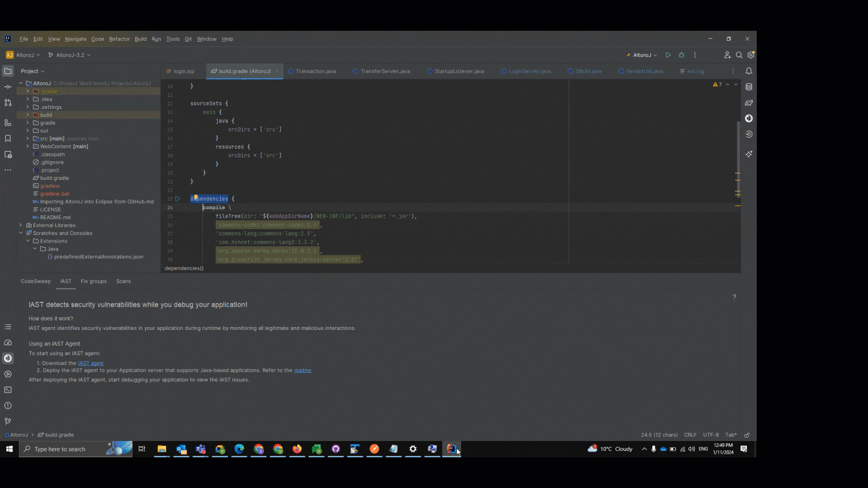Open the TODO list tool window icon
The image size is (868, 488).
pos(8,327)
